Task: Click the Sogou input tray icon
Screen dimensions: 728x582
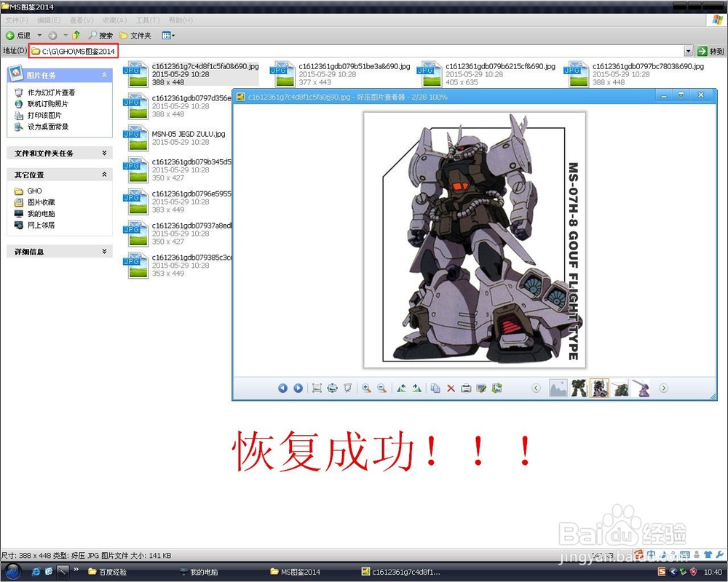Action: [662, 571]
